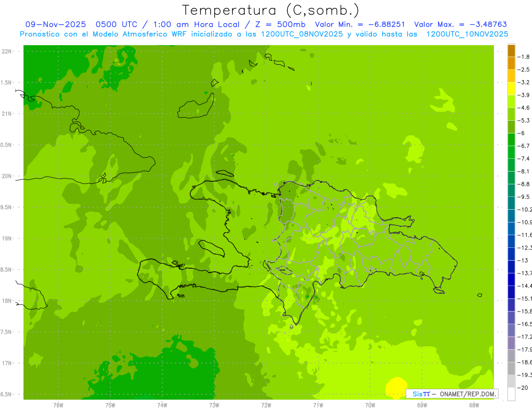
Task: Pick the dark blue swatch between -13 and -13.7
Action: (511, 266)
